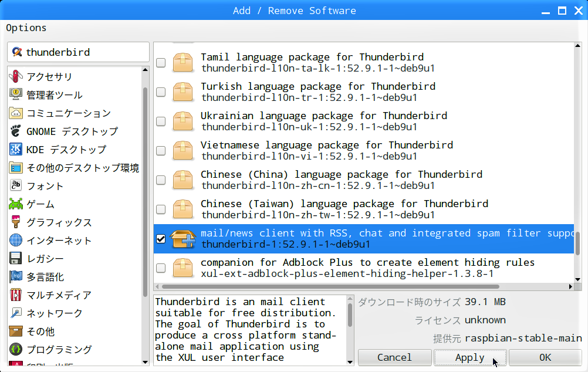
Task: Select the ゲーム invader icon
Action: click(x=16, y=204)
